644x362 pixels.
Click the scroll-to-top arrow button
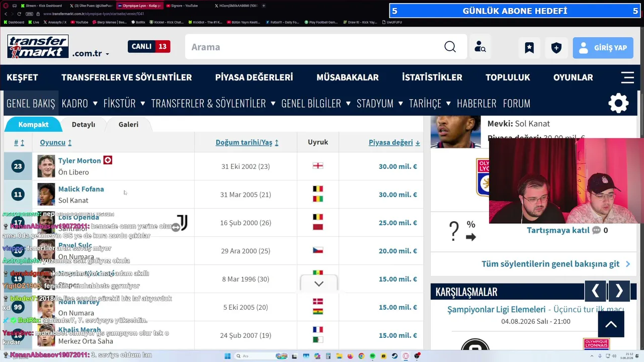point(611,324)
